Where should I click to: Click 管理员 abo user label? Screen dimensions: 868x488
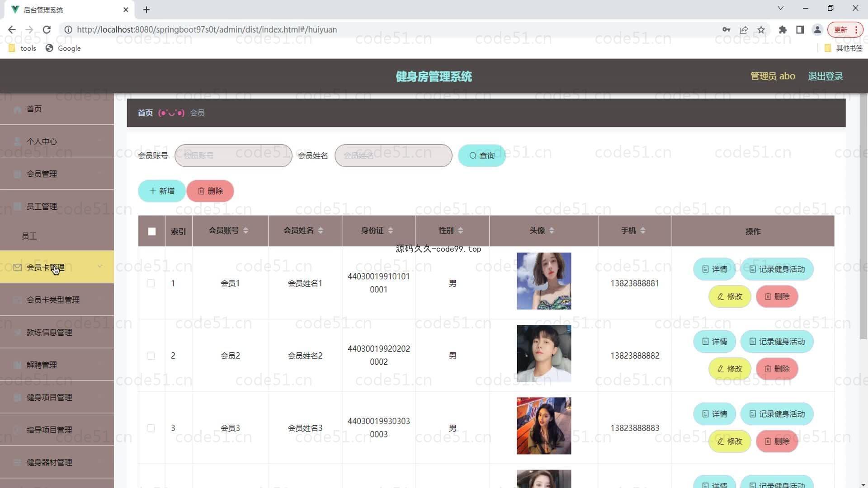click(x=773, y=76)
